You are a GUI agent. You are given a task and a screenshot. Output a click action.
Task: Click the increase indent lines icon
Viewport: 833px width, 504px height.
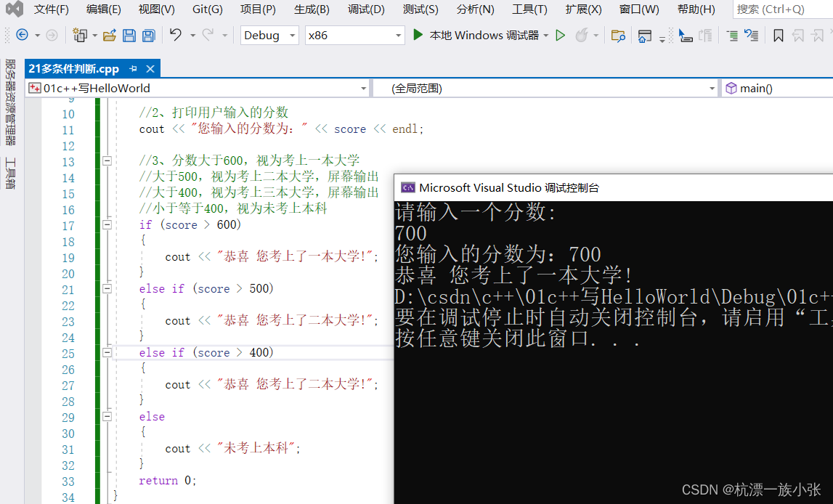pyautogui.click(x=732, y=36)
